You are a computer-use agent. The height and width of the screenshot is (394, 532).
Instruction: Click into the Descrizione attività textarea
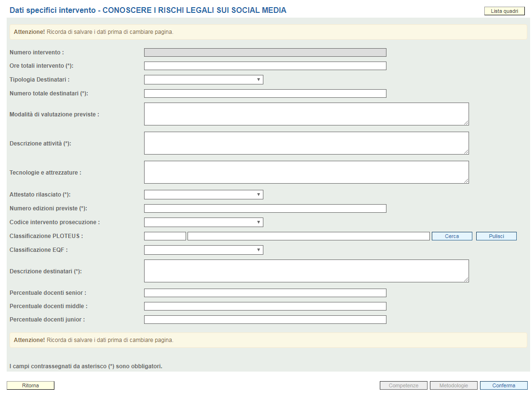point(306,143)
